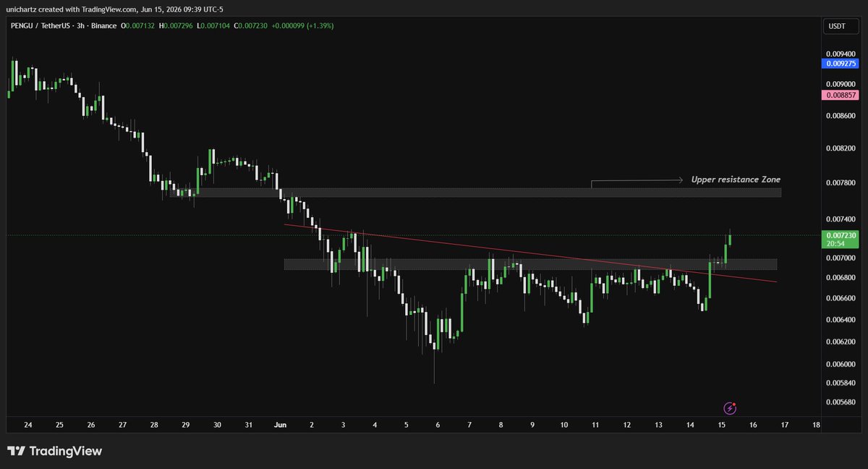
Task: Click the 0.005680 price axis label
Action: (839, 402)
